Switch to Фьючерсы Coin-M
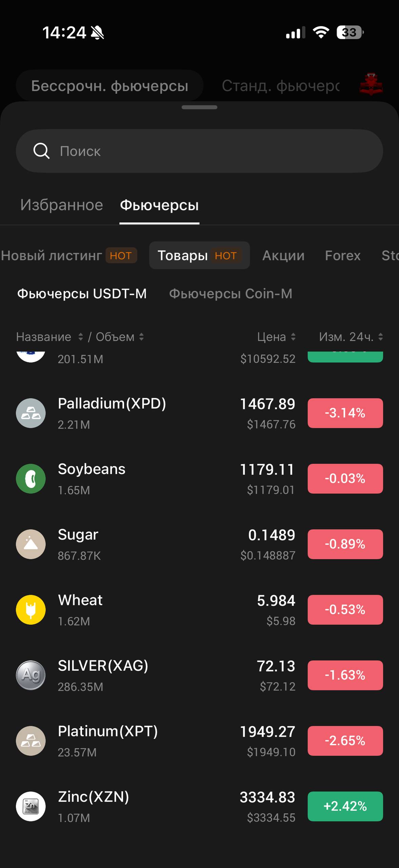399x868 pixels. [x=231, y=294]
